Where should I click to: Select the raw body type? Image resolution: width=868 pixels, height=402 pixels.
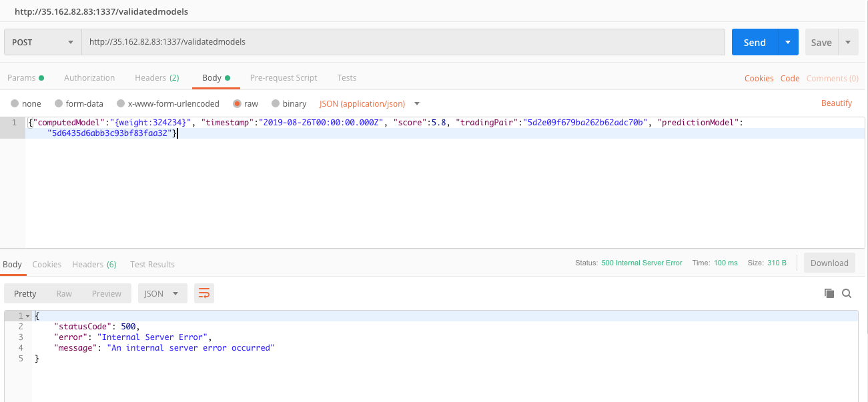pyautogui.click(x=246, y=104)
